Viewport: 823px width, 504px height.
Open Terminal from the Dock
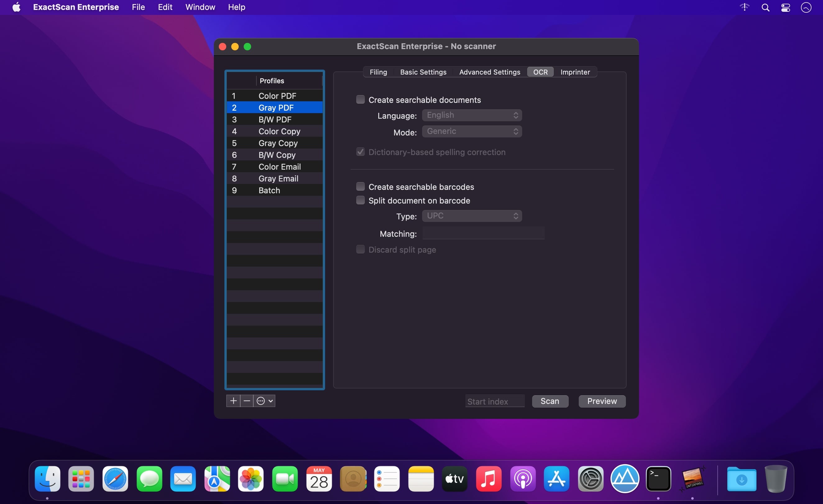coord(658,479)
